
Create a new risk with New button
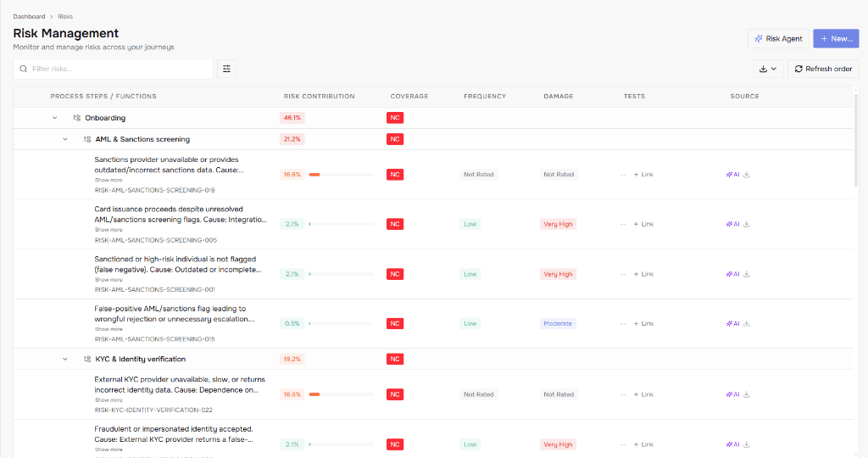pyautogui.click(x=836, y=39)
